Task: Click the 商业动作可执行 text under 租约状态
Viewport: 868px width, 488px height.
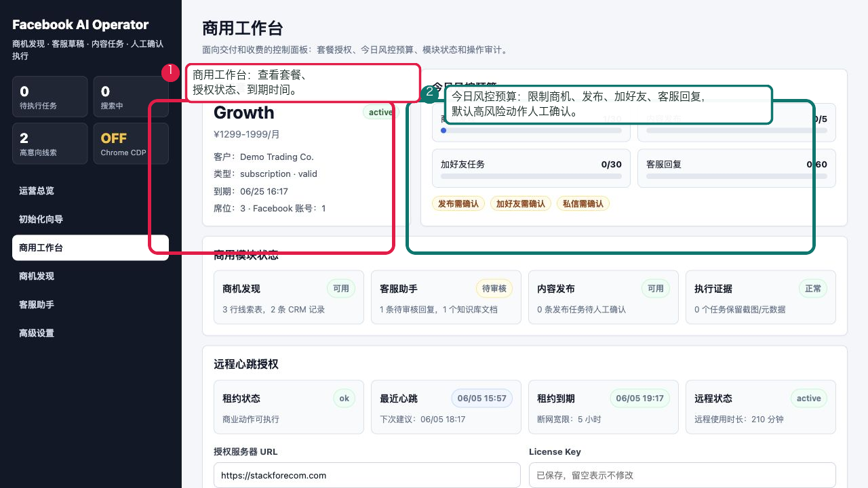Action: (251, 420)
